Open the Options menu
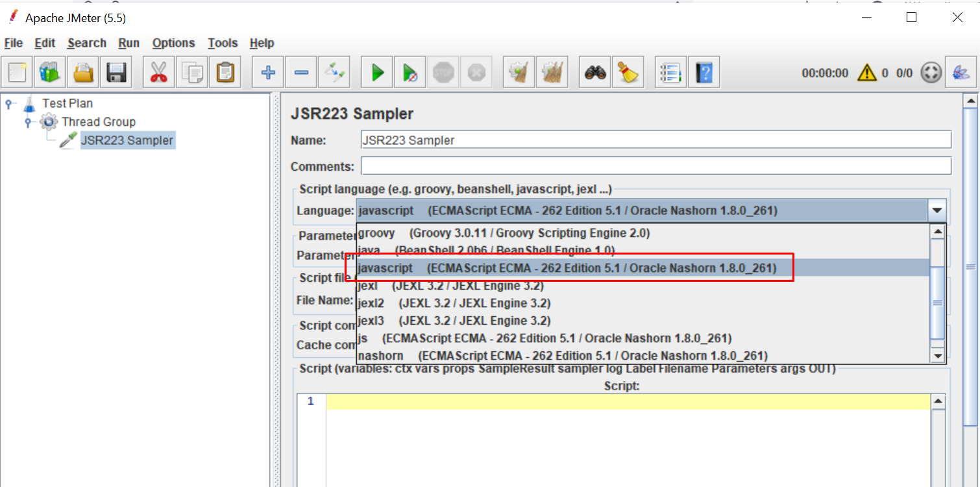Viewport: 980px width, 487px height. (173, 43)
